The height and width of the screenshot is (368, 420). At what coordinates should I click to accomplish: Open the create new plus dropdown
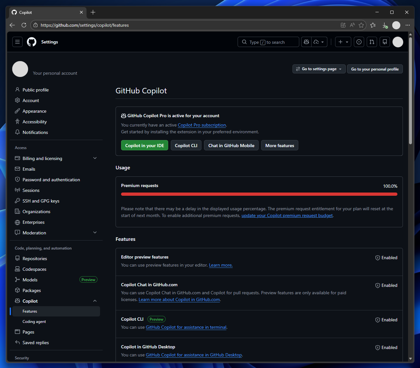click(x=343, y=42)
